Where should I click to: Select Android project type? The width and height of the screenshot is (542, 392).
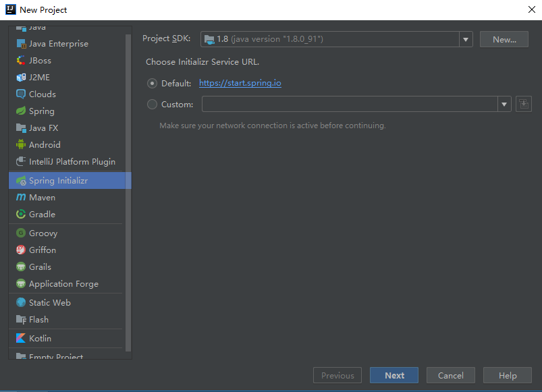click(x=66, y=144)
